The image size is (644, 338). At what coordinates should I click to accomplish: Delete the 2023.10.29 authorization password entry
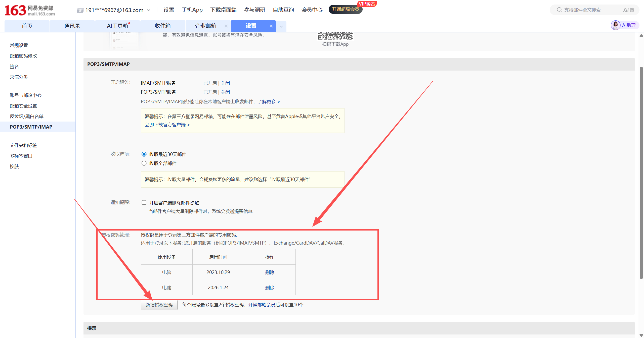(x=269, y=272)
